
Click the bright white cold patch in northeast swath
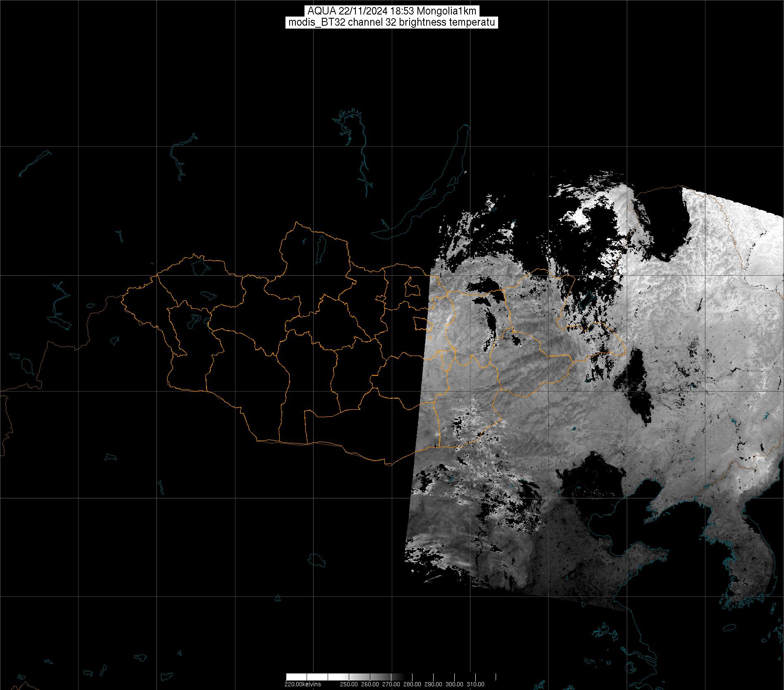tap(579, 217)
